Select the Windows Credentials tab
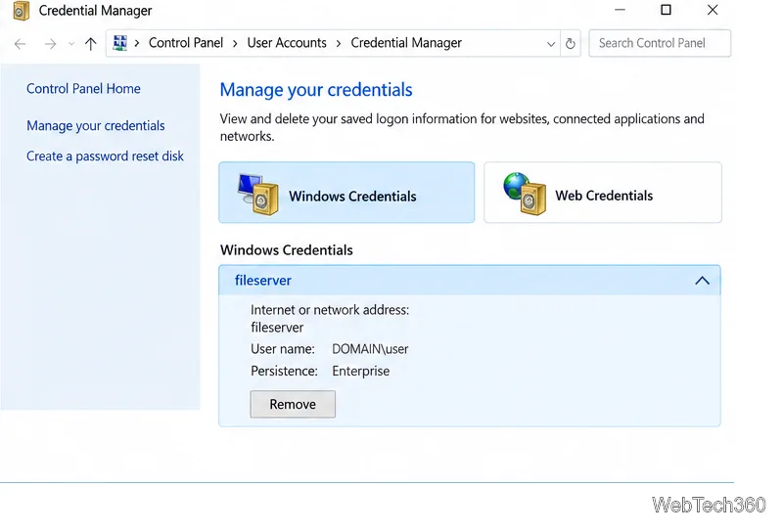 346,192
